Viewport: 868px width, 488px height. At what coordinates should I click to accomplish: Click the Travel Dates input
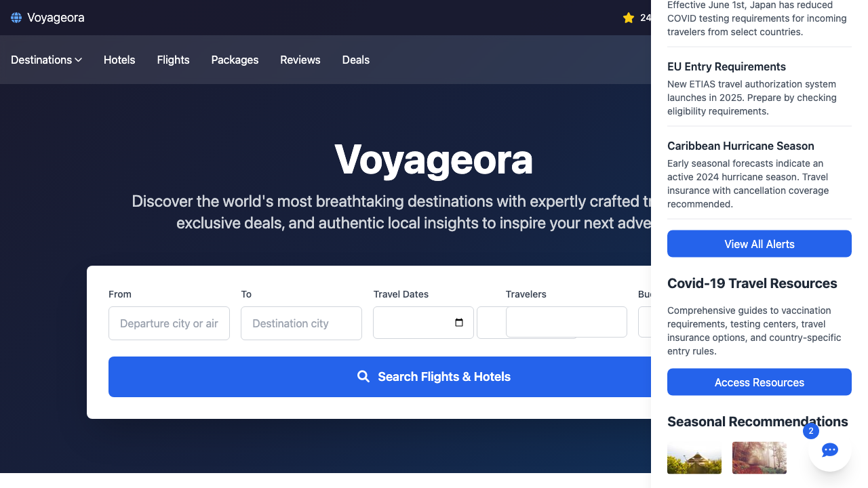tap(423, 323)
